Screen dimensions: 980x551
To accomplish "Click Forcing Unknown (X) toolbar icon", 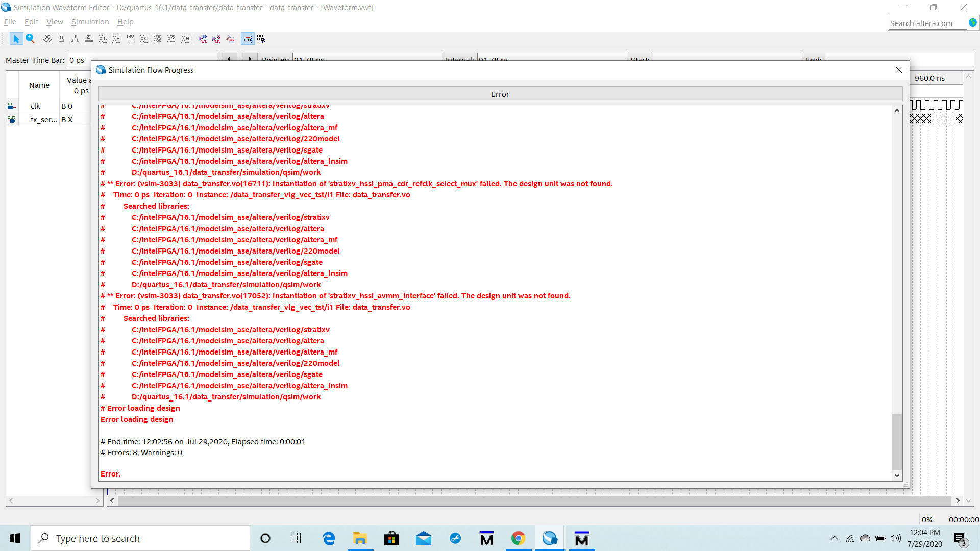I will (x=47, y=39).
